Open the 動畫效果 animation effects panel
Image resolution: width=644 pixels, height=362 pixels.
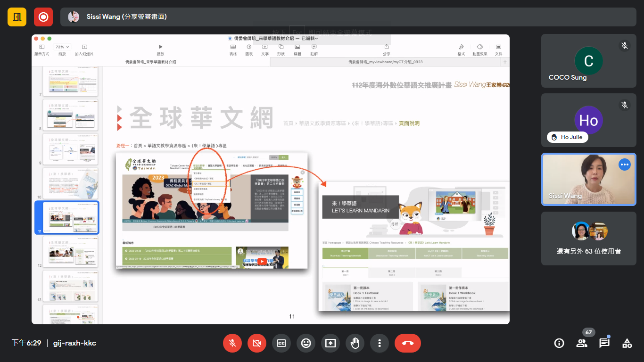[x=480, y=47]
